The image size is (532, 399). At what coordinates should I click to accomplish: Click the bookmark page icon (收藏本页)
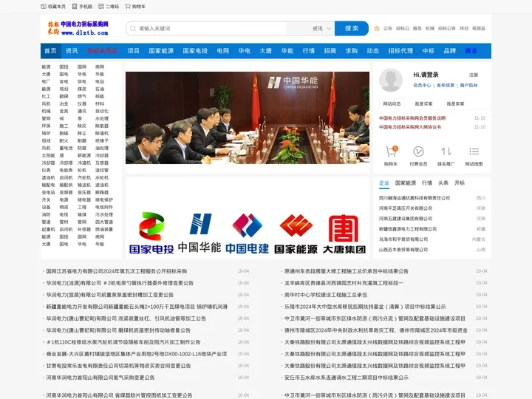[44, 7]
